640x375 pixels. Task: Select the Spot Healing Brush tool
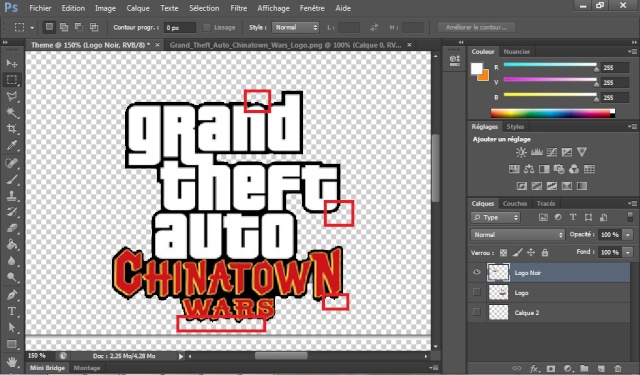[12, 163]
